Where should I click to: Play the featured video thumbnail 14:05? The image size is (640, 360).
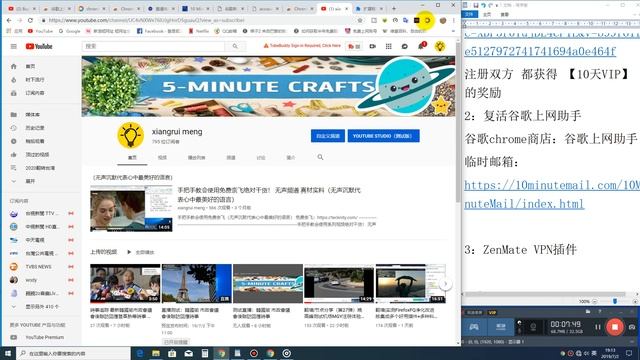pyautogui.click(x=131, y=209)
